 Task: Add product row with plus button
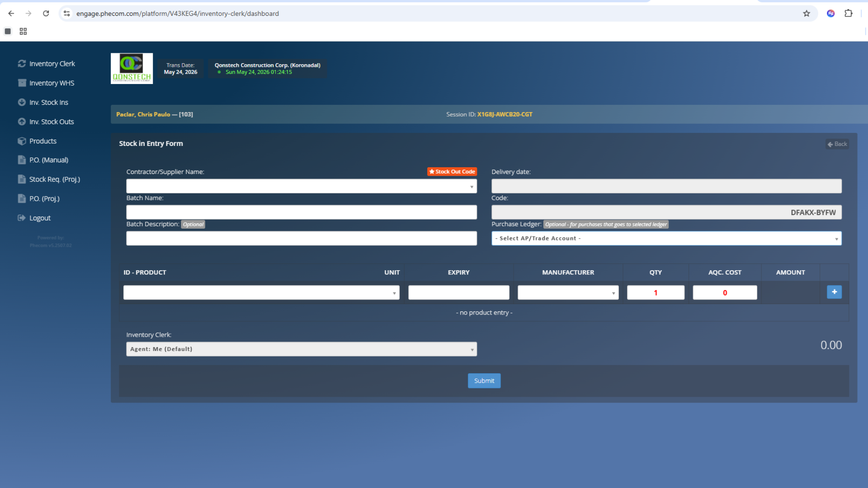[x=834, y=292]
